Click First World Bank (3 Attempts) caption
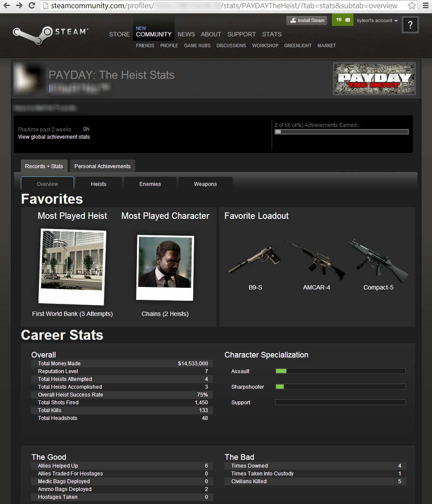Screen dimensions: 432x504 [x=72, y=314]
